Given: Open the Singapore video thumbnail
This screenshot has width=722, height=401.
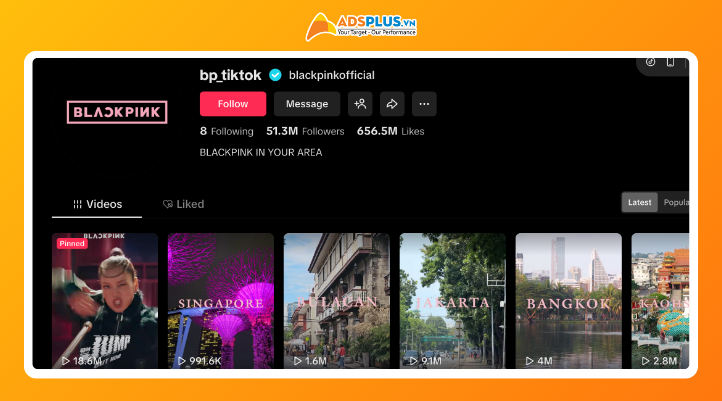Looking at the screenshot, I should click(x=221, y=301).
